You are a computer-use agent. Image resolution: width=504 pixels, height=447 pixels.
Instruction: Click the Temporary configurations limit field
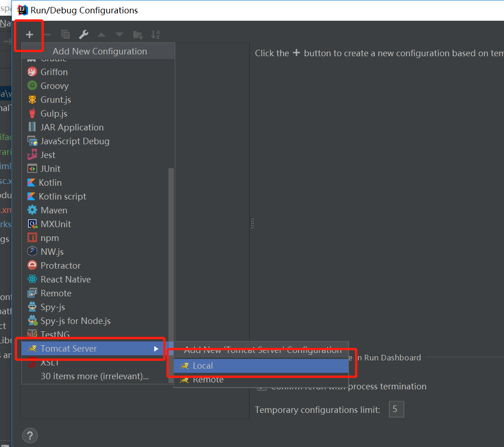(x=396, y=409)
